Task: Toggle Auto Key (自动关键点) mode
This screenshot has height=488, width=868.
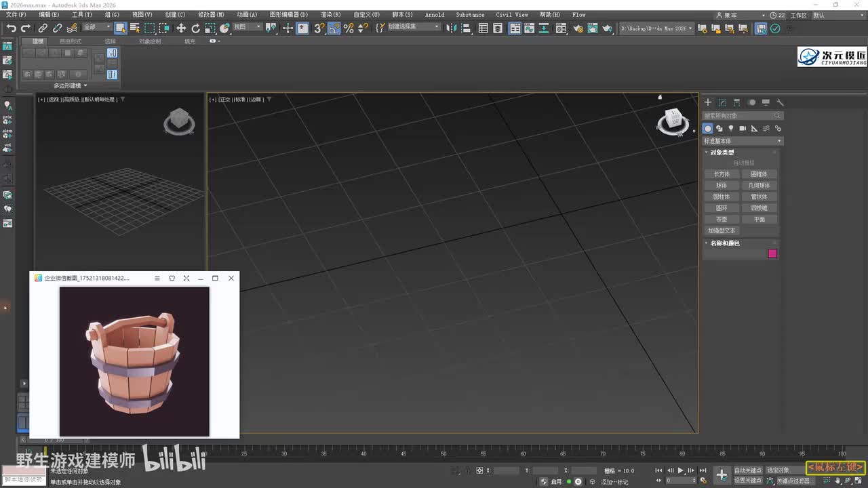Action: coord(747,470)
